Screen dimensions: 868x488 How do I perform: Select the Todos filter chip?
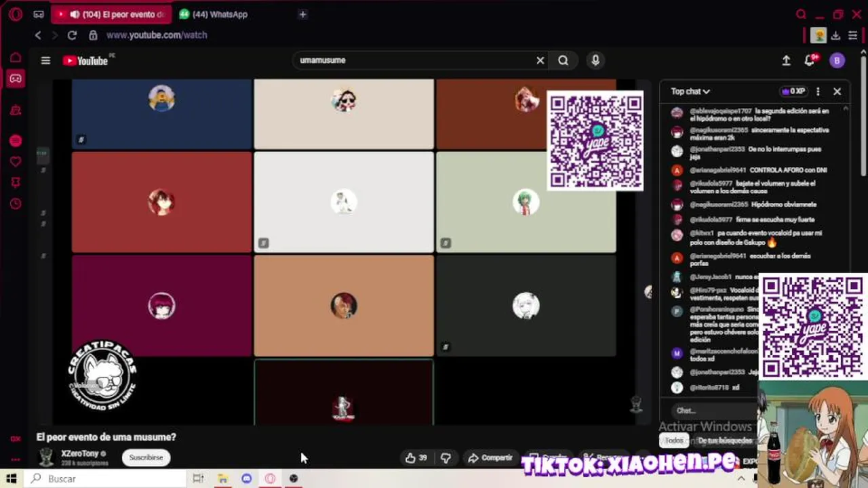pyautogui.click(x=673, y=441)
